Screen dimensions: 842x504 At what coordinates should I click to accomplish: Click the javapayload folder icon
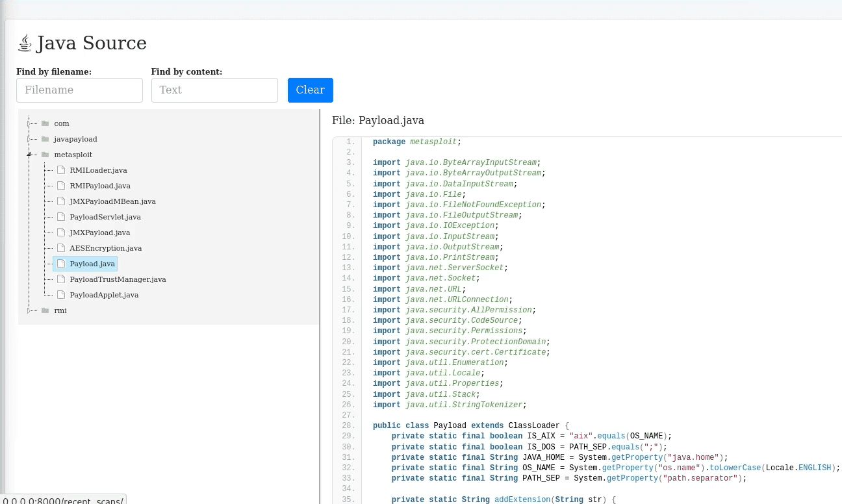coord(45,139)
